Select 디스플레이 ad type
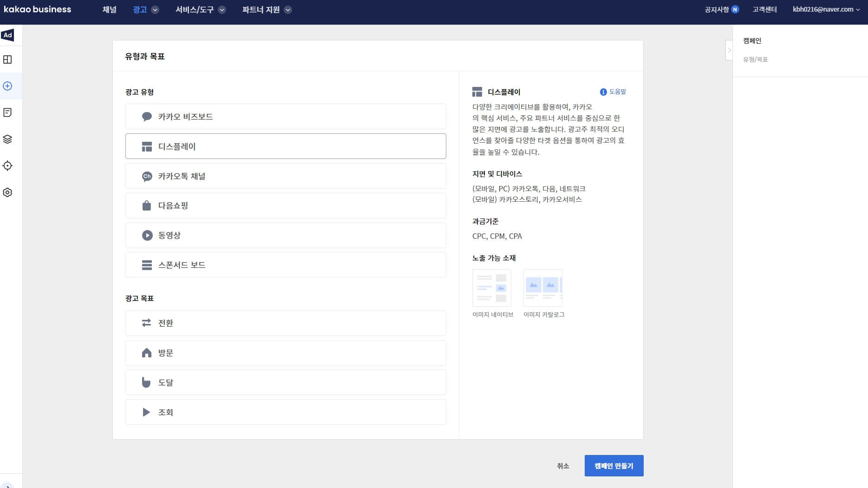Image resolution: width=868 pixels, height=488 pixels. pos(286,146)
